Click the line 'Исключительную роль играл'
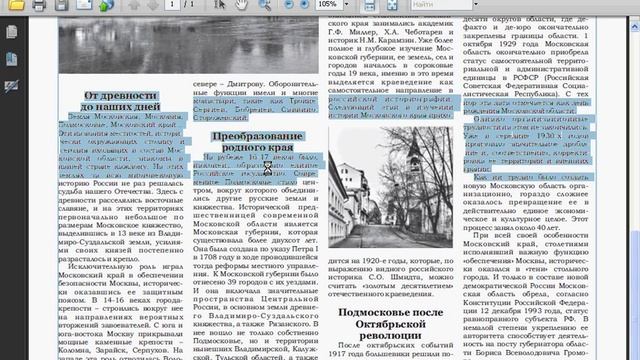The image size is (640, 360). (x=126, y=267)
